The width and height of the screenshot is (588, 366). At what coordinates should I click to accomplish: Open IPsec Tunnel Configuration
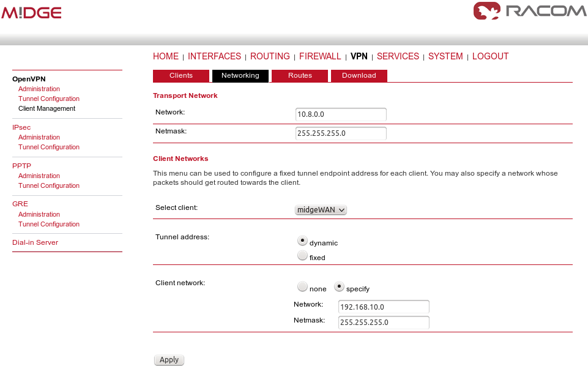[49, 147]
